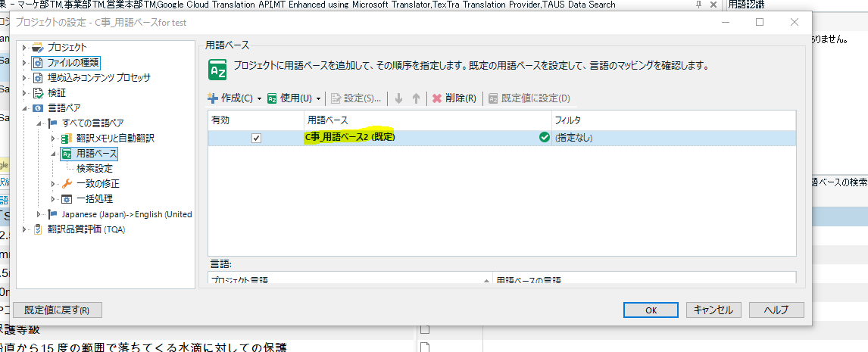Expand the Japanese->English language pair node
The height and width of the screenshot is (352, 868).
(39, 214)
